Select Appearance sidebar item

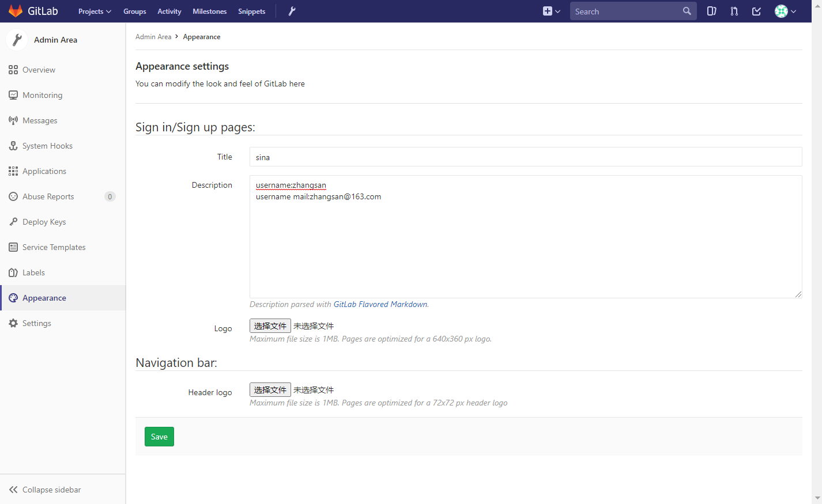point(63,298)
